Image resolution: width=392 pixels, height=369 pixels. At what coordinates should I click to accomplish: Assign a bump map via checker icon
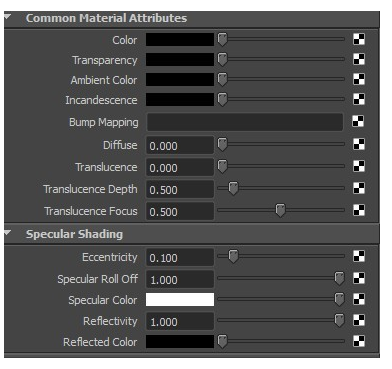tap(358, 121)
